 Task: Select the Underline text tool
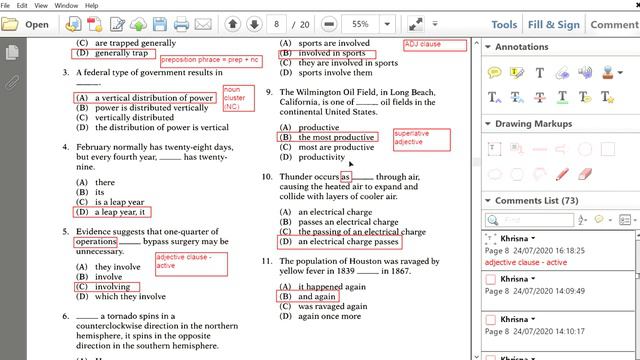562,97
